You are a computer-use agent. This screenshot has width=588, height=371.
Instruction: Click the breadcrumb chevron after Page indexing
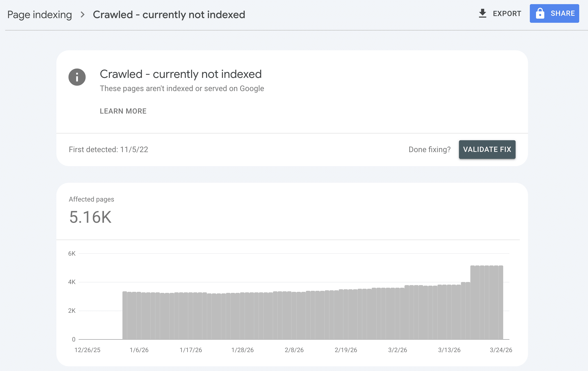83,15
